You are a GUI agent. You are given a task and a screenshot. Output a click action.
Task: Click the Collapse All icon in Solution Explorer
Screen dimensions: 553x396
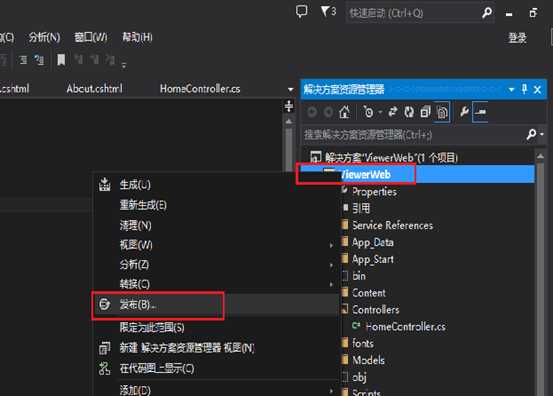click(425, 112)
